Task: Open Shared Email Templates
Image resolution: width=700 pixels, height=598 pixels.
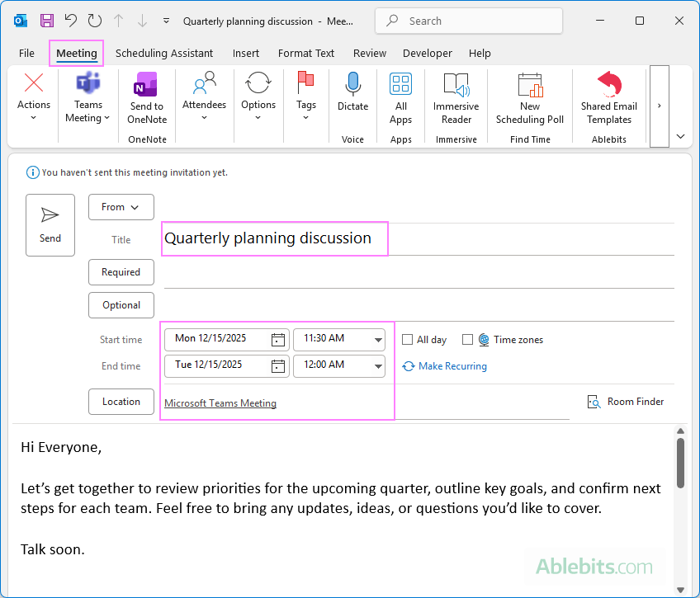Action: 609,97
